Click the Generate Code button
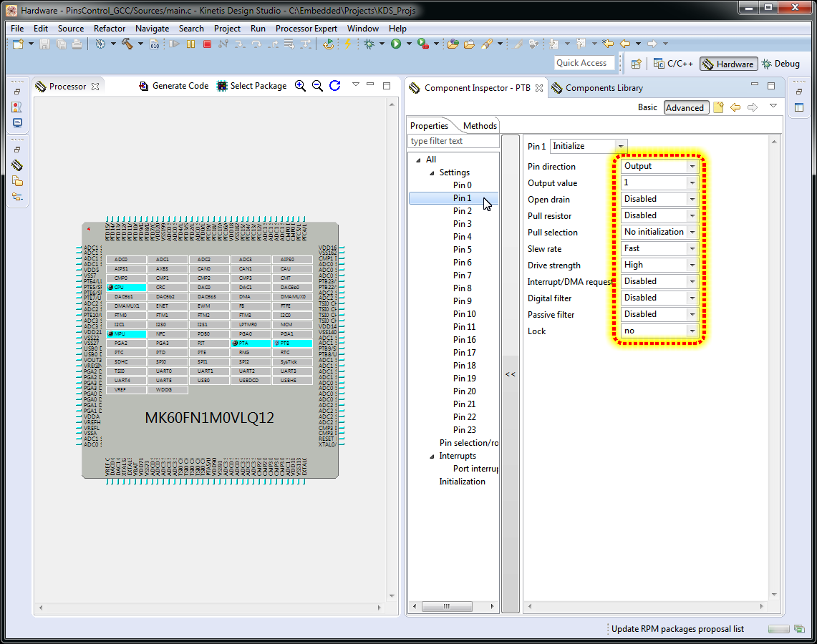This screenshot has height=644, width=817. [173, 86]
